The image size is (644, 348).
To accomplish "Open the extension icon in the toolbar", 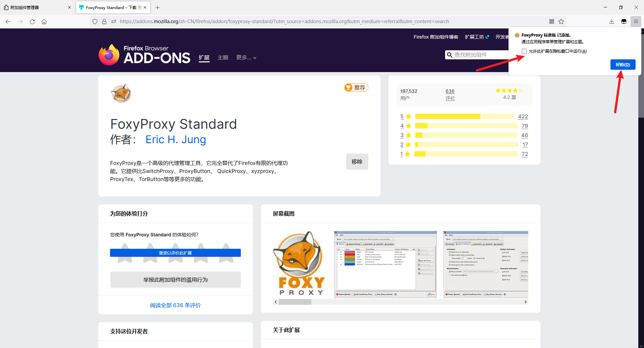I will 624,21.
